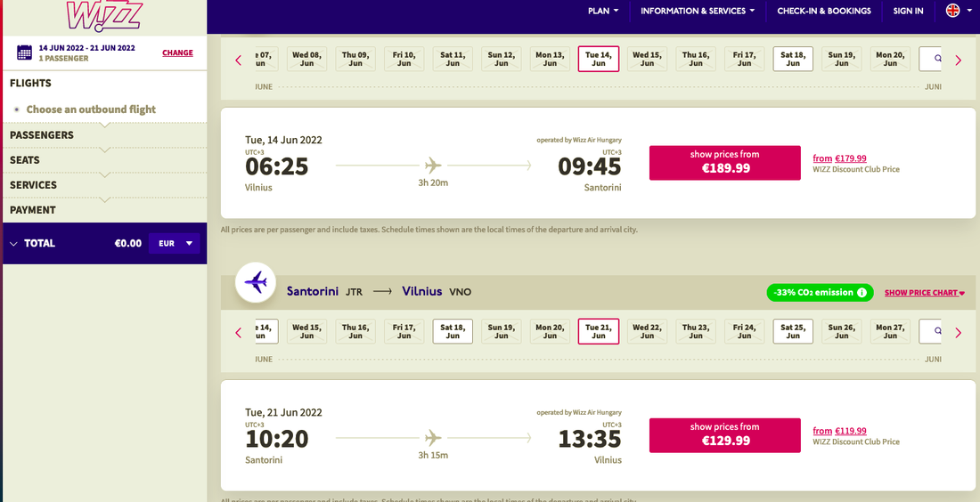Click show prices from €129.99 button
Image resolution: width=980 pixels, height=502 pixels.
pyautogui.click(x=724, y=434)
